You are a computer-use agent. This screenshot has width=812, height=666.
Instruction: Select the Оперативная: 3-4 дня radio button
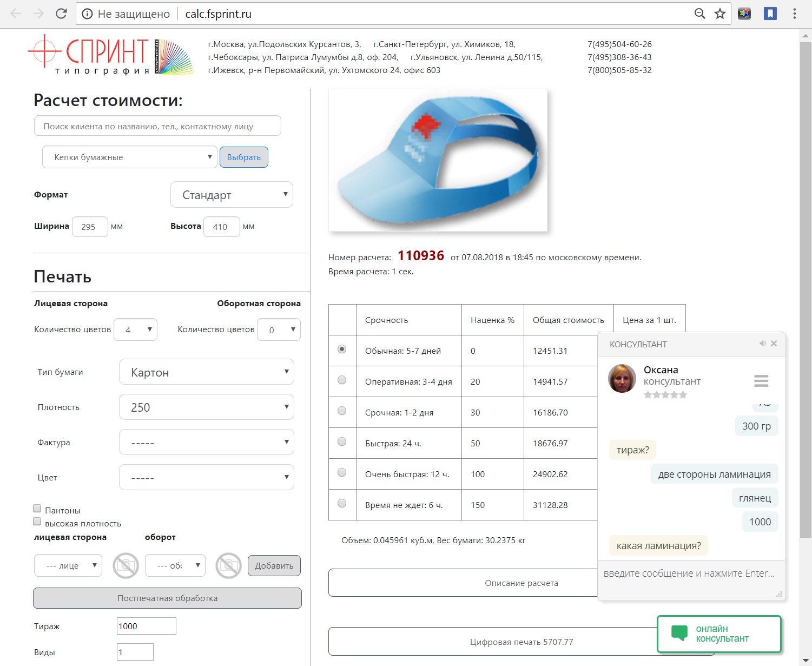click(342, 380)
